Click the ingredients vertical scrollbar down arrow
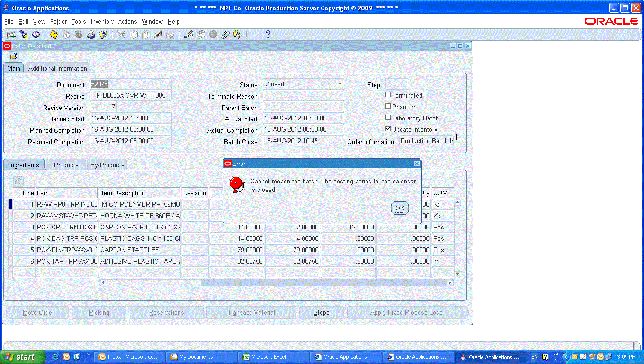This screenshot has height=364, width=644. 457,274
